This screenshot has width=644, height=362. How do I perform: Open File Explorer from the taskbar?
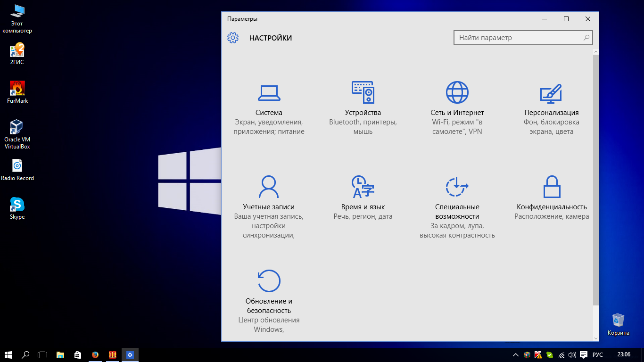pos(60,355)
